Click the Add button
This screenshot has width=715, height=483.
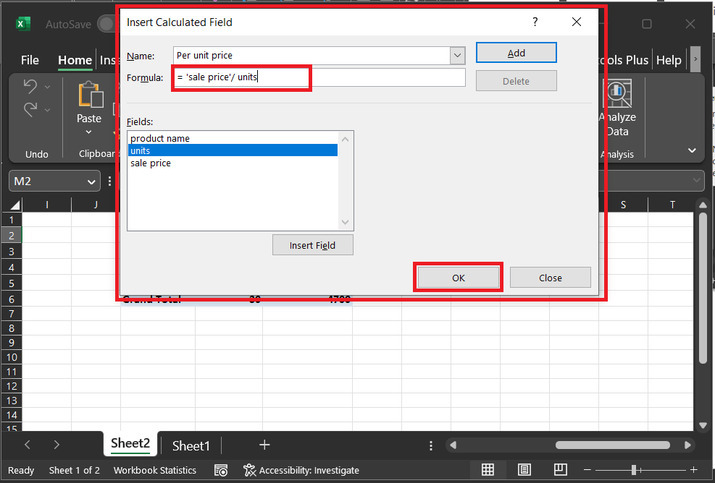[516, 53]
